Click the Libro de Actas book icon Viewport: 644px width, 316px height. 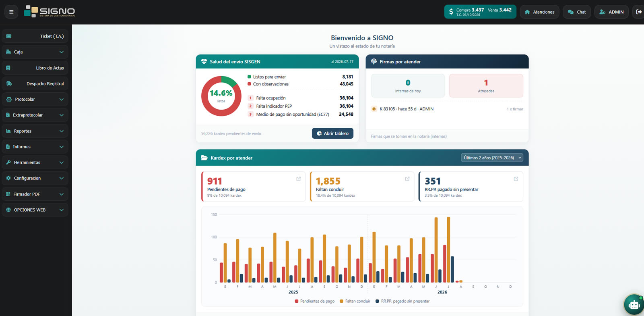coord(8,68)
